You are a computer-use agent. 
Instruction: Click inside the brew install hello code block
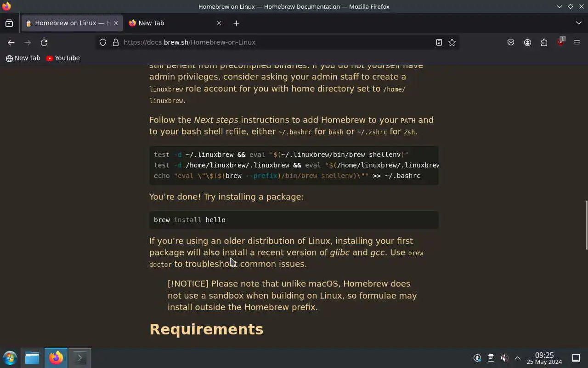pos(294,220)
